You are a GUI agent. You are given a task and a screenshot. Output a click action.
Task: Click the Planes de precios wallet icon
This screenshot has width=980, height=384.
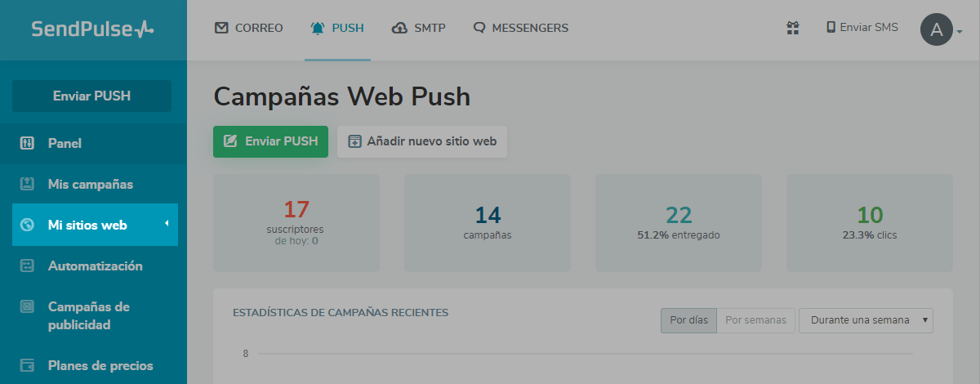tap(27, 365)
